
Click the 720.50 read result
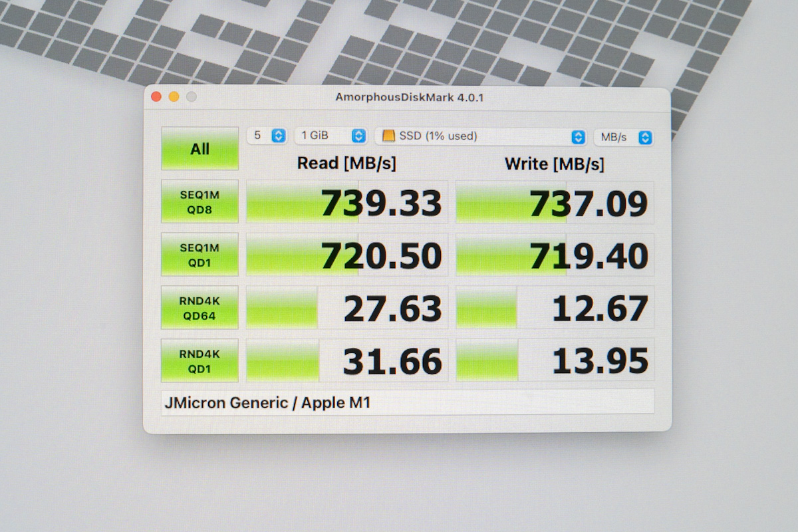(x=347, y=255)
